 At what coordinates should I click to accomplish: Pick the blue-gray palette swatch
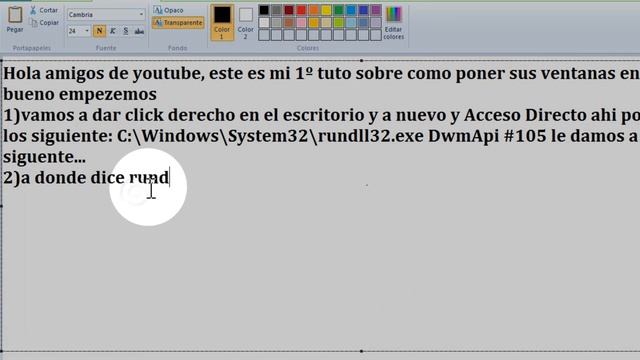(364, 22)
